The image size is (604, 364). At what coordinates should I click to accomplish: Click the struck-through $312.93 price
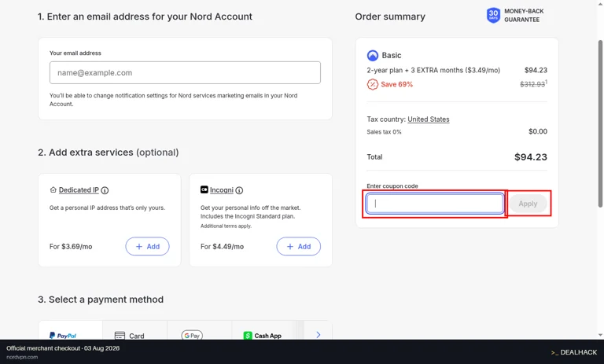pos(532,84)
